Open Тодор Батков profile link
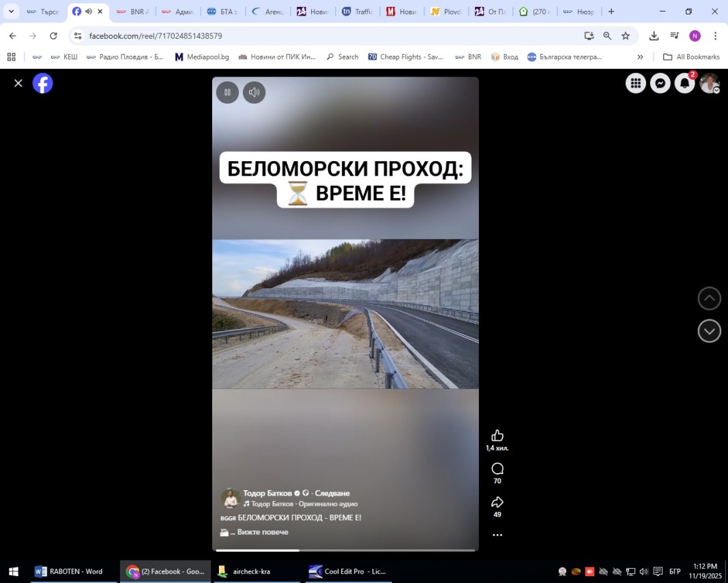This screenshot has width=728, height=583. click(x=267, y=493)
